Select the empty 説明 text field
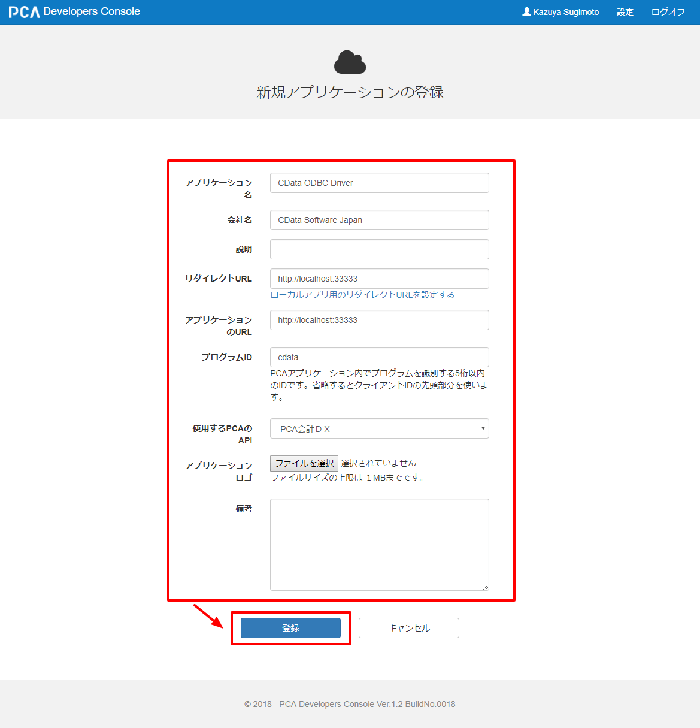This screenshot has height=728, width=700. (380, 249)
